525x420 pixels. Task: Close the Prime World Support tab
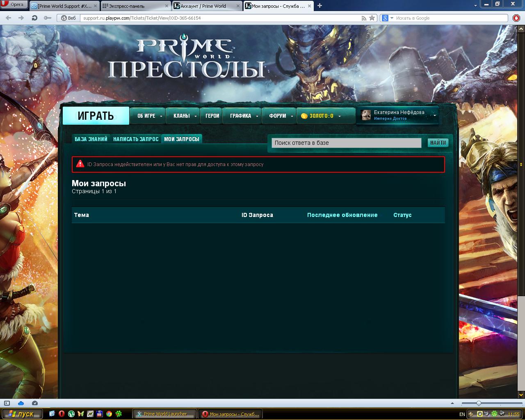pyautogui.click(x=95, y=6)
